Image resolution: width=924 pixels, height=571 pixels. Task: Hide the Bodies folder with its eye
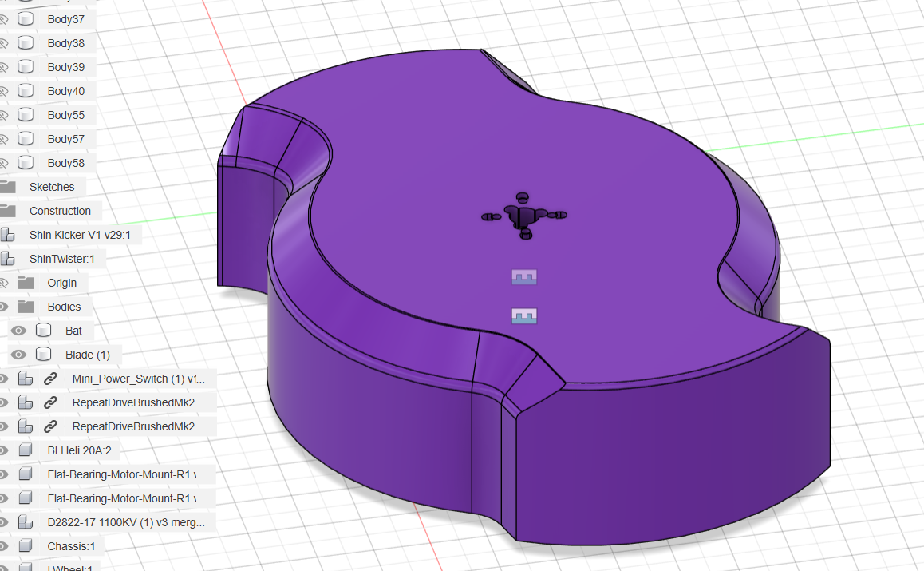pyautogui.click(x=3, y=307)
